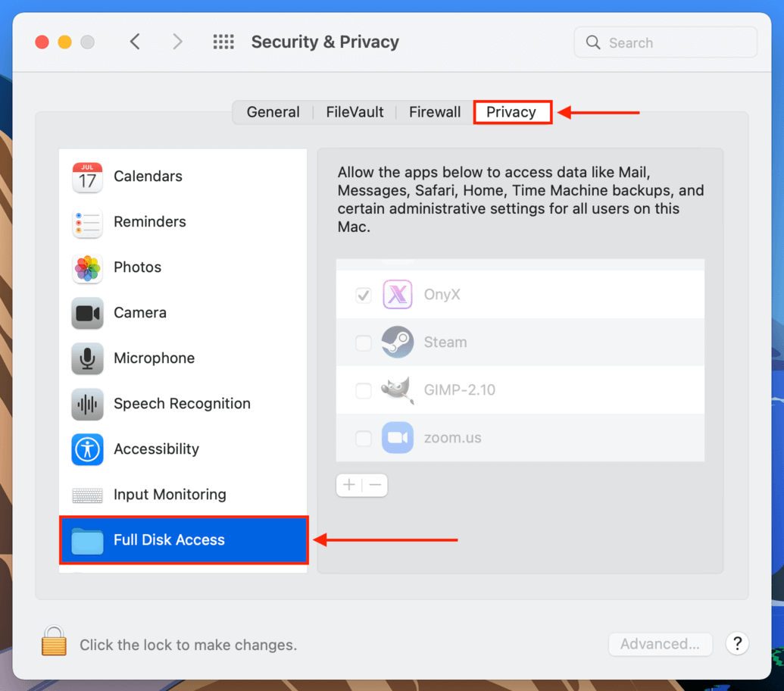
Task: Open the Reminders privacy category
Action: tap(183, 222)
